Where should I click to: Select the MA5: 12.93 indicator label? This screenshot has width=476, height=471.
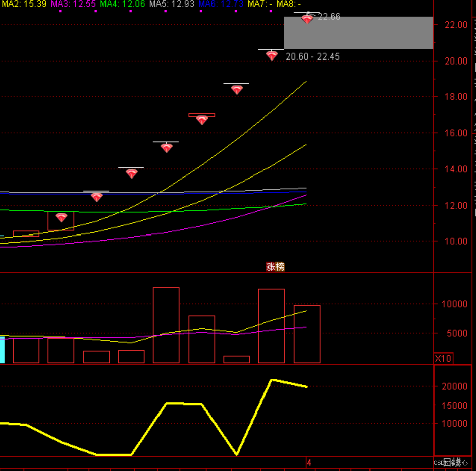click(172, 4)
